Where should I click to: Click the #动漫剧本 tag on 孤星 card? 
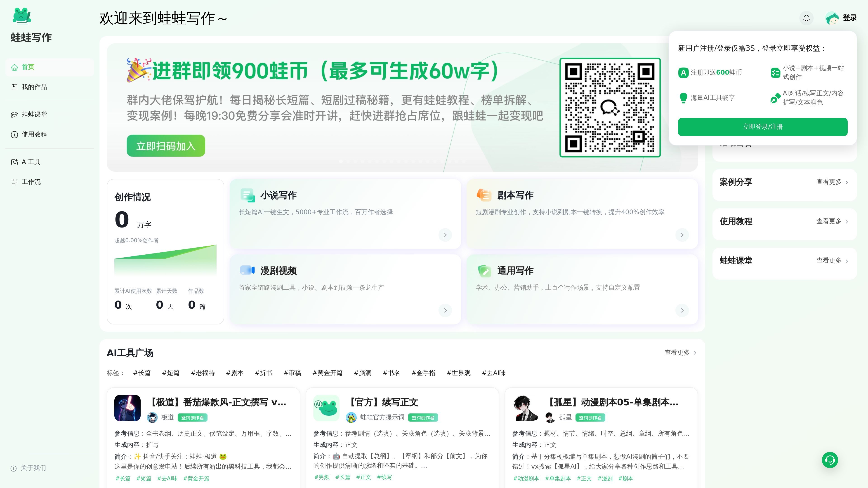(526, 479)
